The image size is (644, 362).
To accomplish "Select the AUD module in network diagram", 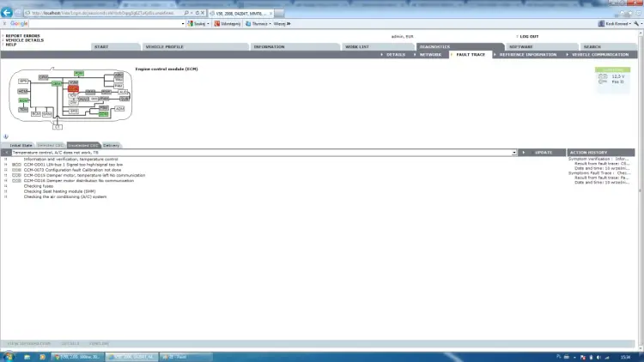I will click(x=123, y=93).
